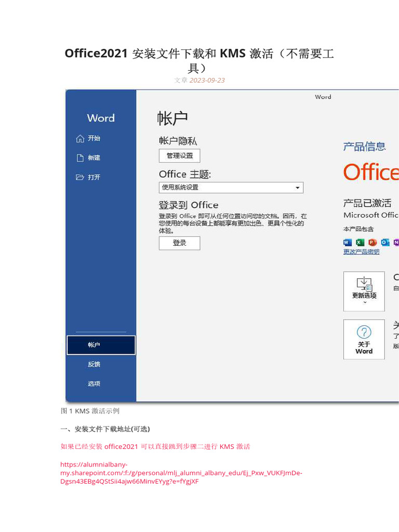This screenshot has height=532, width=399.
Task: Click the update options download icon
Action: point(364,284)
